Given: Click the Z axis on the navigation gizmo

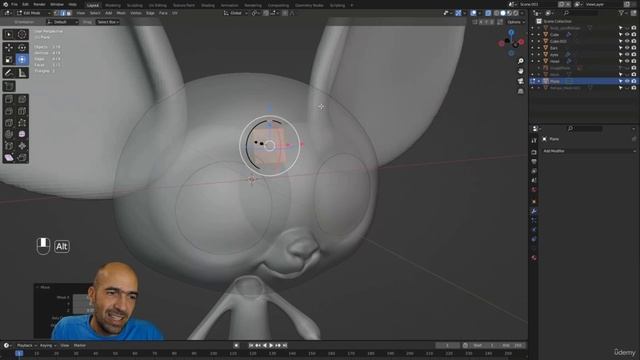Looking at the screenshot, I should coord(511,32).
